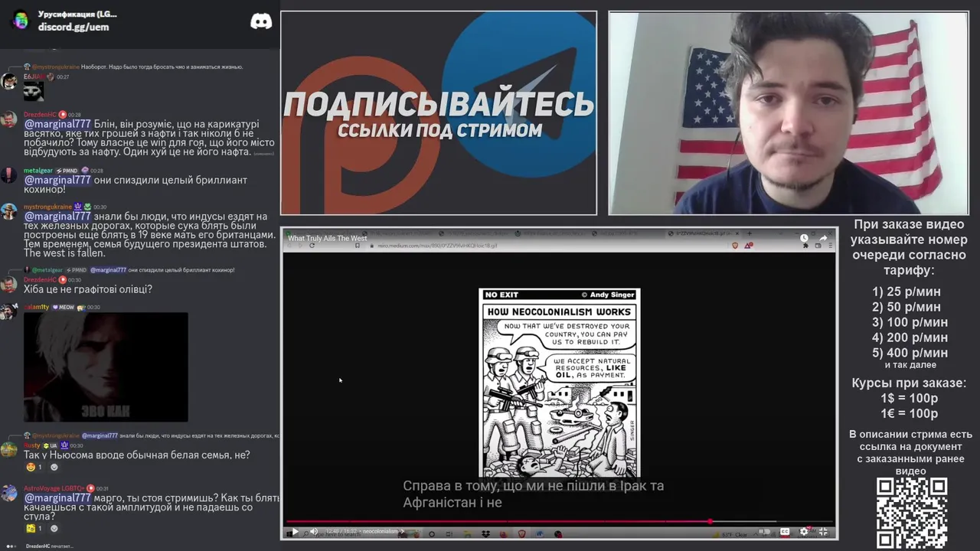The height and width of the screenshot is (551, 980).
Task: Click username mystrongukraine at 00:30
Action: pyautogui.click(x=47, y=207)
